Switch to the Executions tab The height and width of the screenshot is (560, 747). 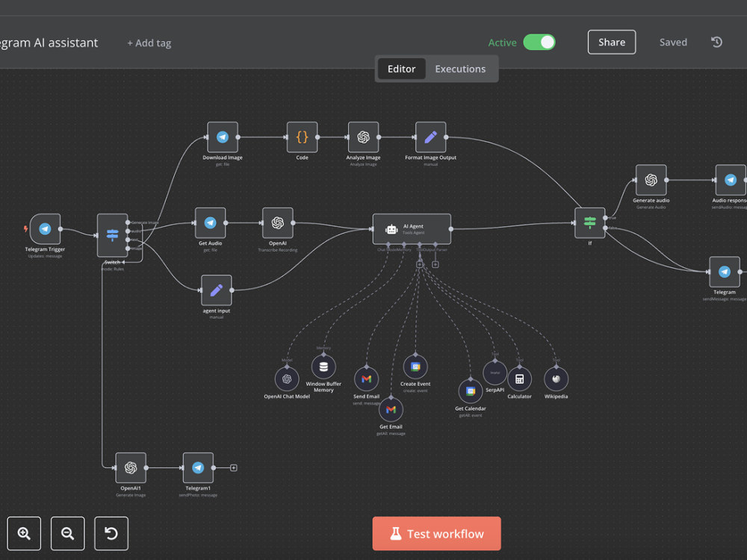coord(460,69)
